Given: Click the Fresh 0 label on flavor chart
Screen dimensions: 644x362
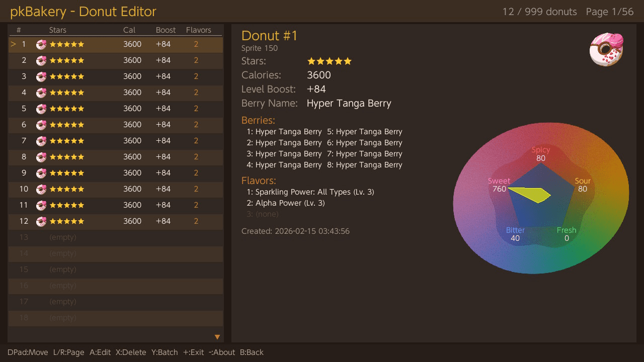Looking at the screenshot, I should point(567,234).
